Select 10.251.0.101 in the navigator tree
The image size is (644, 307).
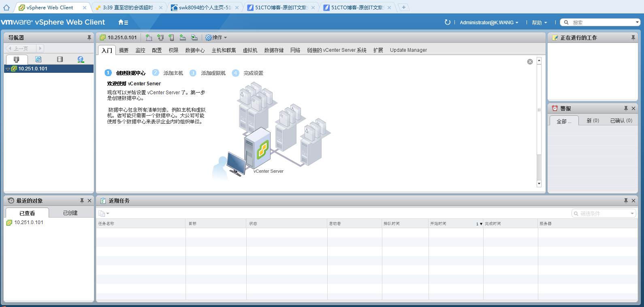pyautogui.click(x=49, y=69)
